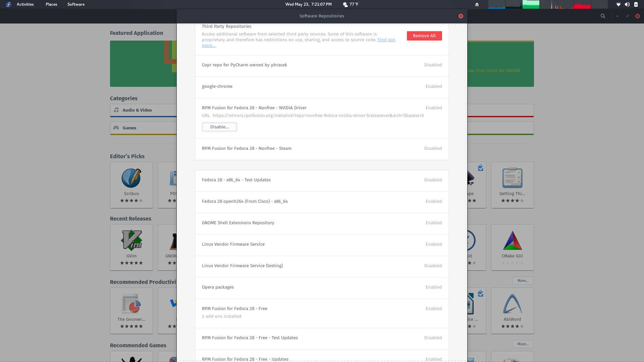Open the Audio & Video category

143,110
